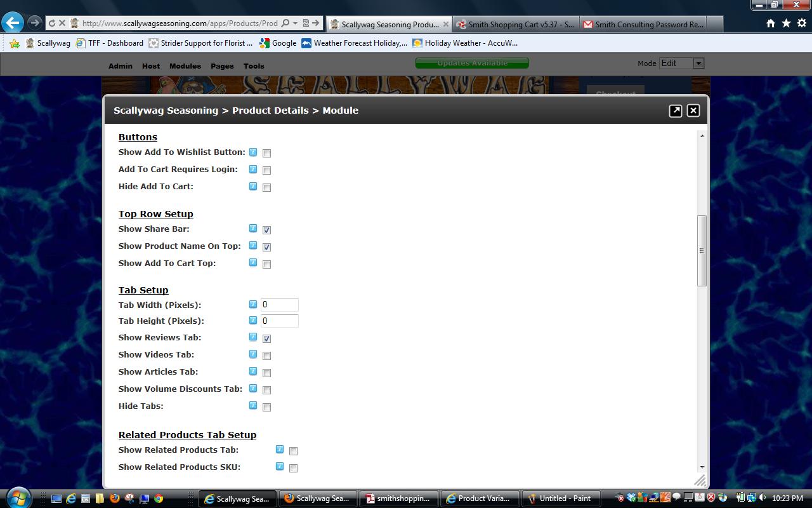
Task: Reload the page with the refresh icon
Action: [x=52, y=23]
